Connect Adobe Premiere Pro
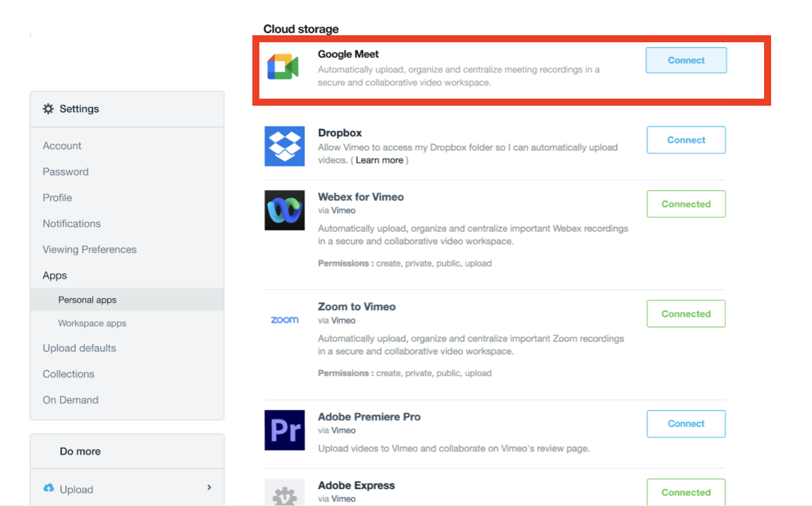Screen dimensions: 812x506 (x=686, y=424)
